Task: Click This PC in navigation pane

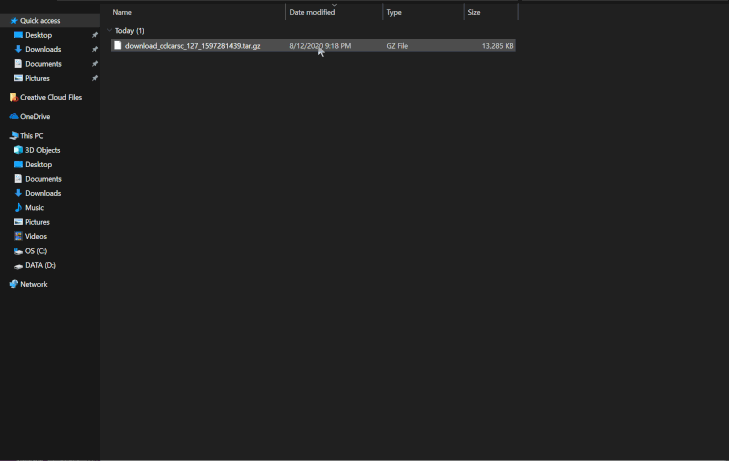Action: pos(31,135)
